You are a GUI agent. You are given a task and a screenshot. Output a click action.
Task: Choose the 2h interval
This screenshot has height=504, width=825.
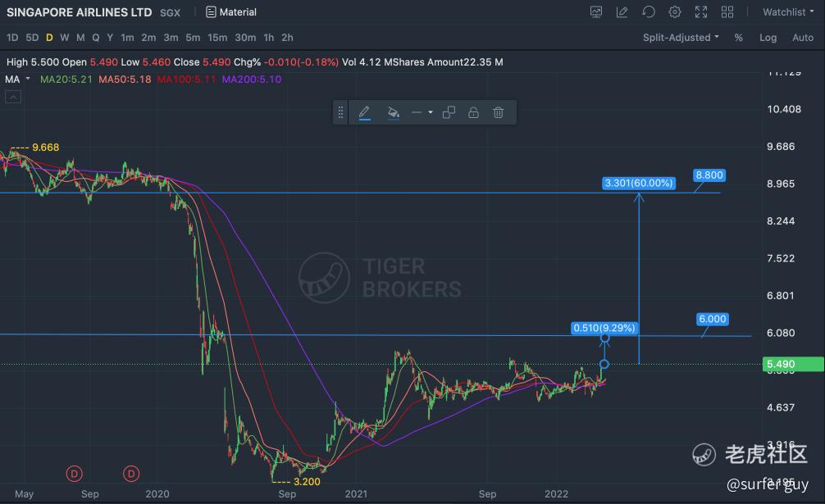287,38
